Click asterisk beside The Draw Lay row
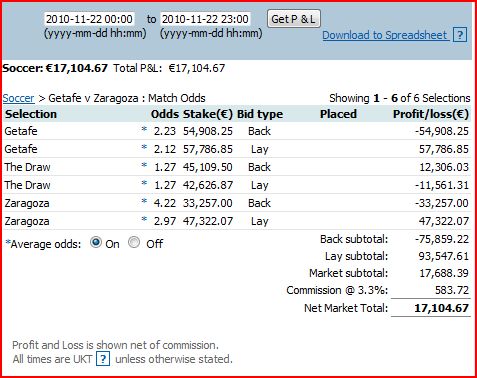Image resolution: width=477 pixels, height=378 pixels. pos(144,183)
